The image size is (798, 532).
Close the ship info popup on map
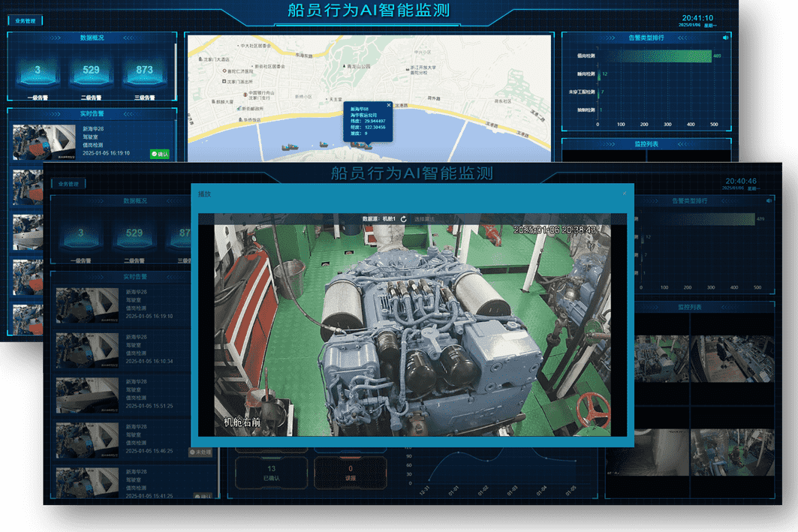point(389,106)
